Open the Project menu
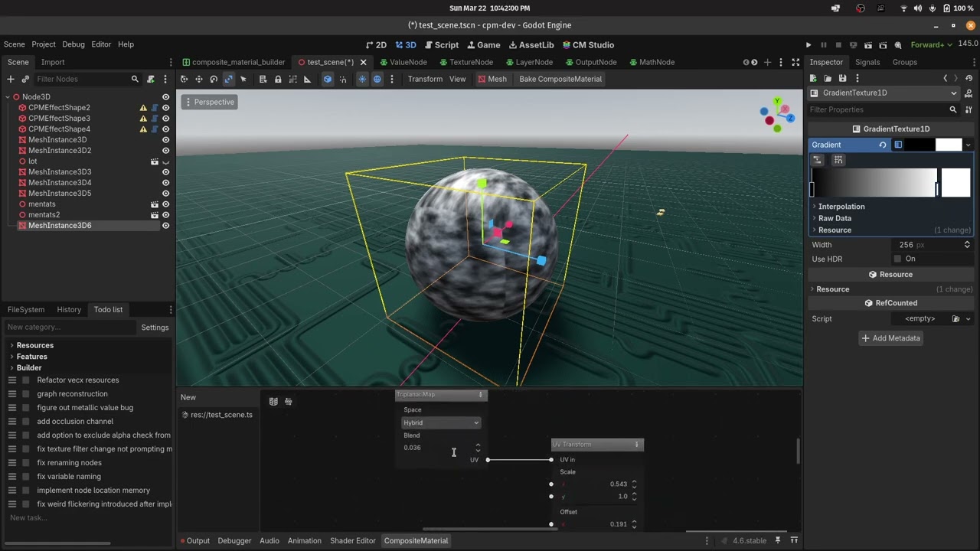The height and width of the screenshot is (551, 980). point(44,44)
